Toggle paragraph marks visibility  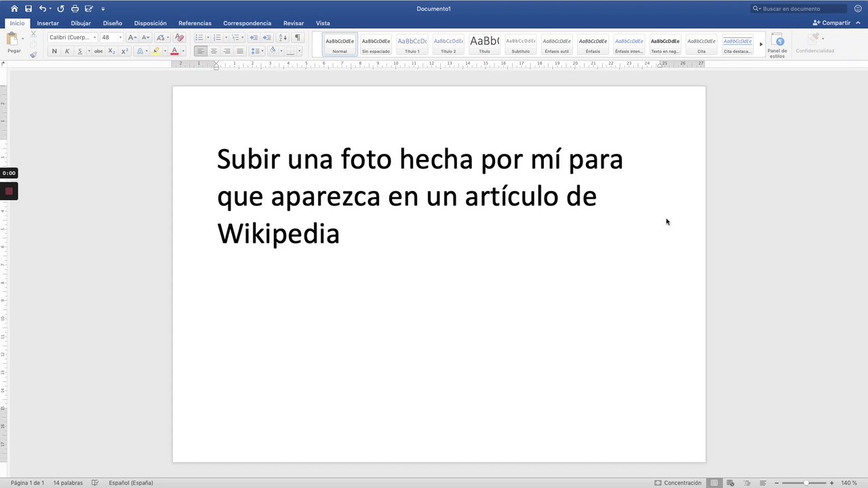[x=297, y=37]
